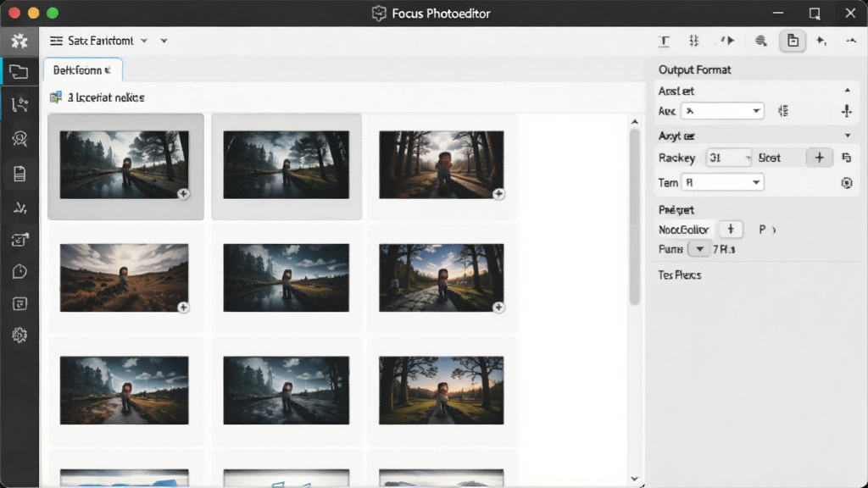This screenshot has height=488, width=868.
Task: Click plus badge on first forest thumbnail
Action: pos(183,194)
